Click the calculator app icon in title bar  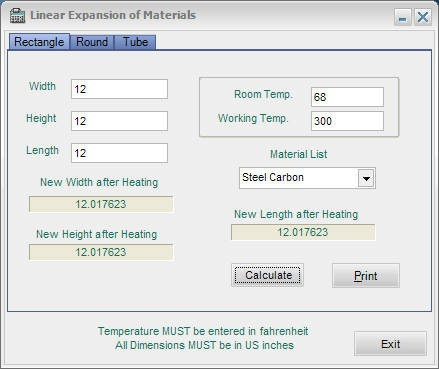17,16
